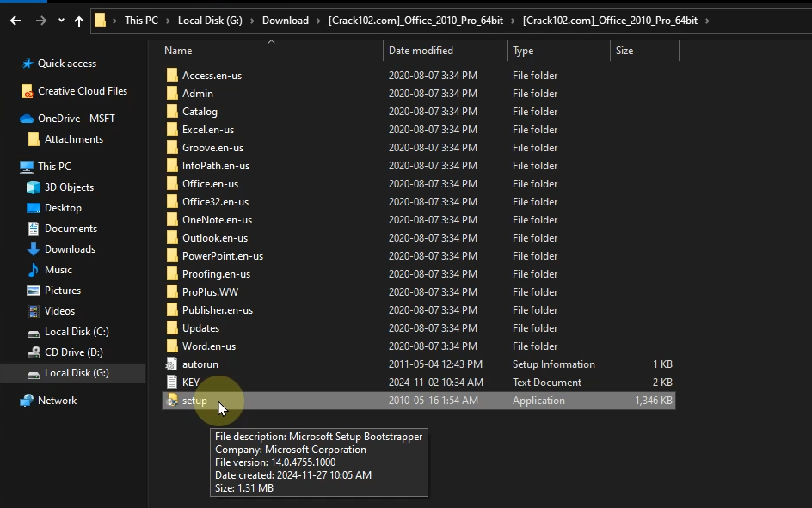This screenshot has width=812, height=508.
Task: Select CD Drive (D:) in sidebar
Action: click(73, 352)
